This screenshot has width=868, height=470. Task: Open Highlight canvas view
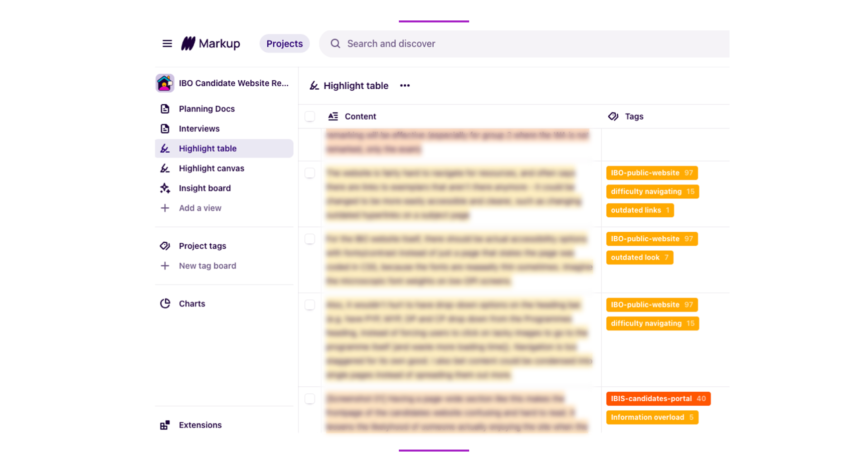tap(211, 168)
